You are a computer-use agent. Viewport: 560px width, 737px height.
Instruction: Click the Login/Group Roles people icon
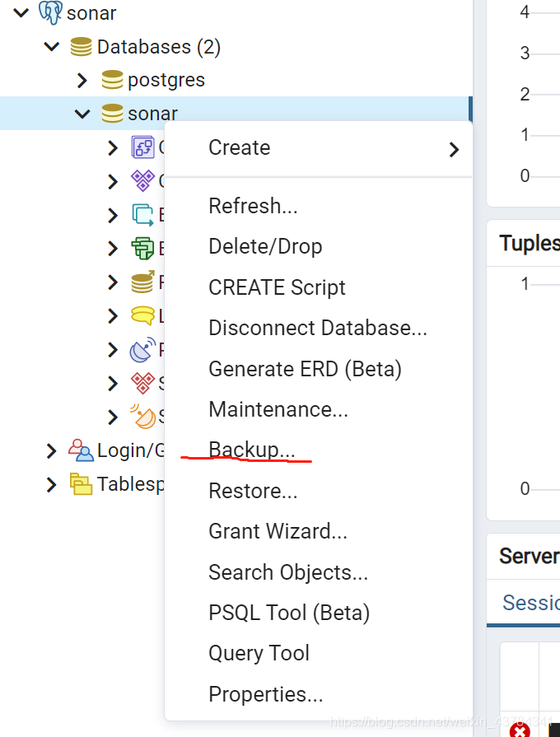[81, 450]
